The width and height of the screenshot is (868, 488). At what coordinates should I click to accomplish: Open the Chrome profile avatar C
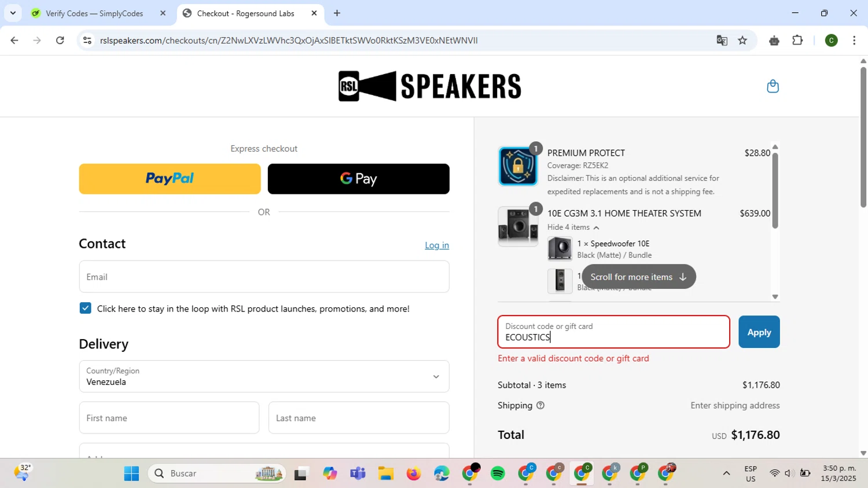click(x=831, y=41)
